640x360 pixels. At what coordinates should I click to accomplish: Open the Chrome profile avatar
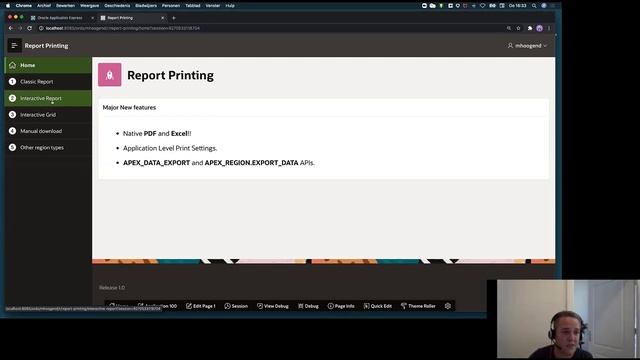[x=540, y=28]
